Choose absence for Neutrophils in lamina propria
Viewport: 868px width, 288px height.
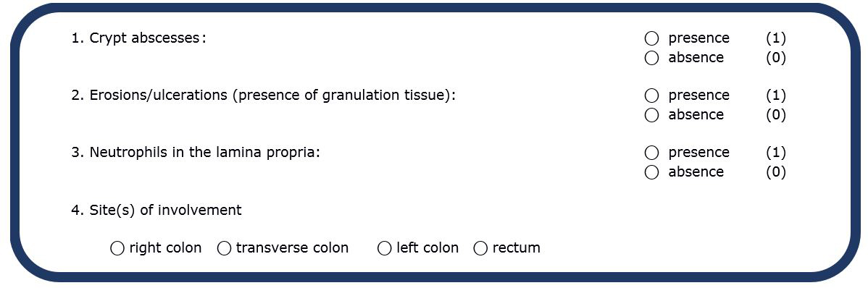[x=651, y=172]
